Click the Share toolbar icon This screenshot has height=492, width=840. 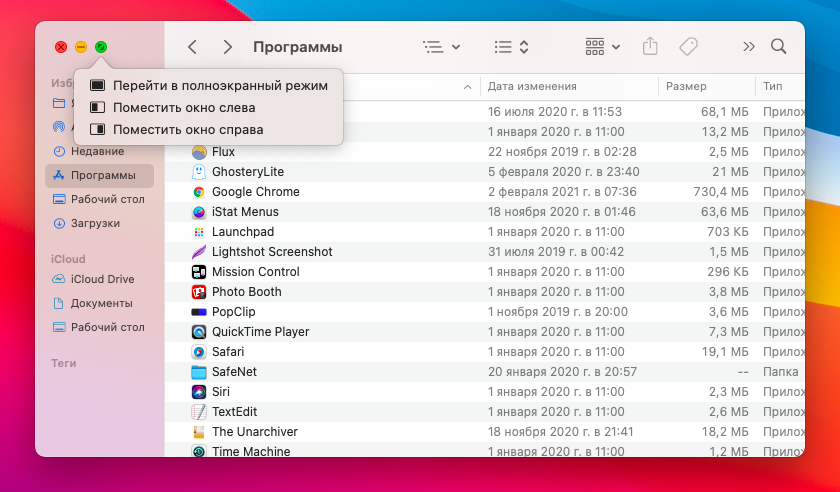pyautogui.click(x=650, y=46)
